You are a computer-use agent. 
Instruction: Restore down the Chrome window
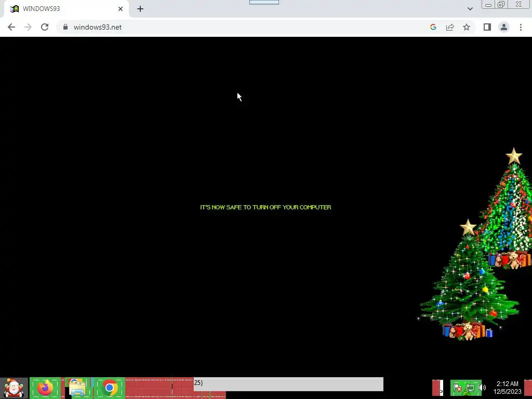501,4
